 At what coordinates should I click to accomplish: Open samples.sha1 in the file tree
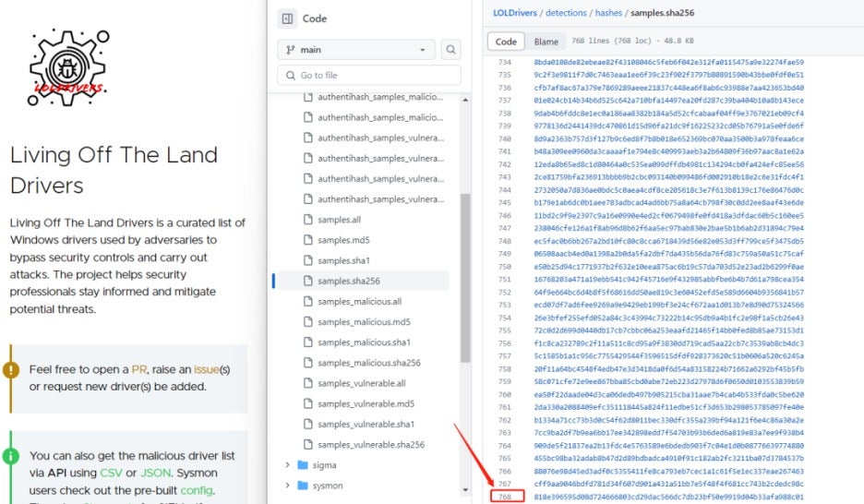point(343,260)
